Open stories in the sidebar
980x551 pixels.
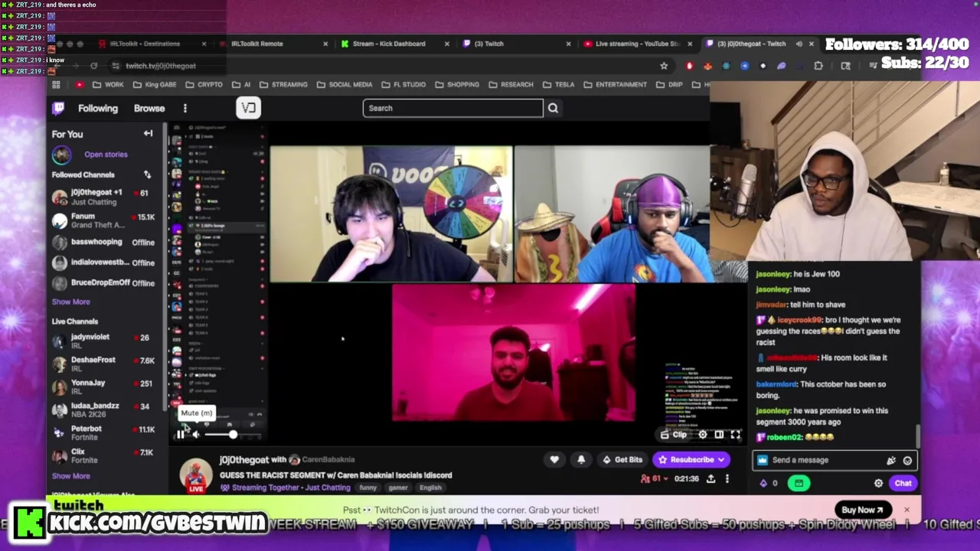[x=106, y=155]
